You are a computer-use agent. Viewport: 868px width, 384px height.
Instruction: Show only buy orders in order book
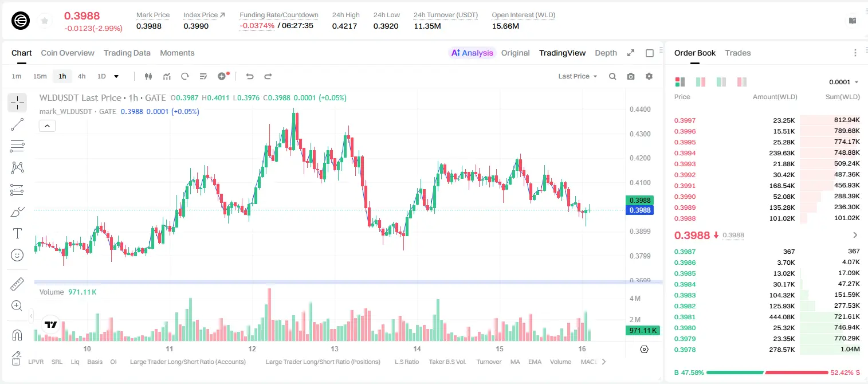721,82
